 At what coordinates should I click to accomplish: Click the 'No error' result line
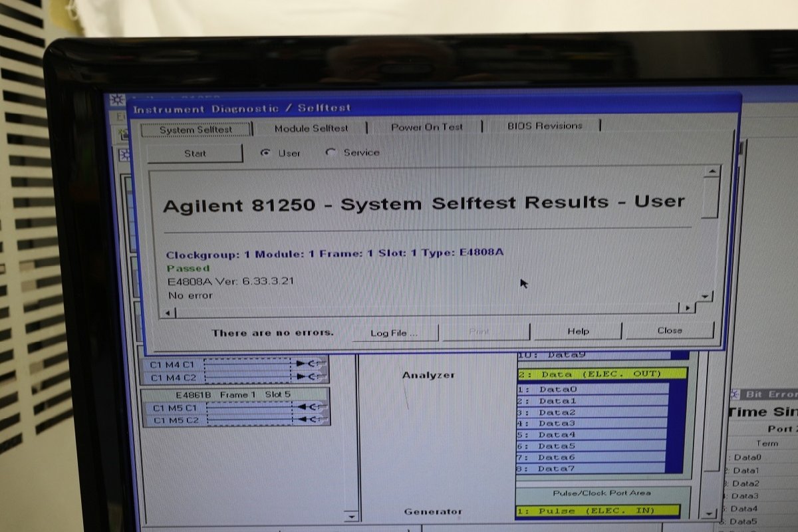190,295
